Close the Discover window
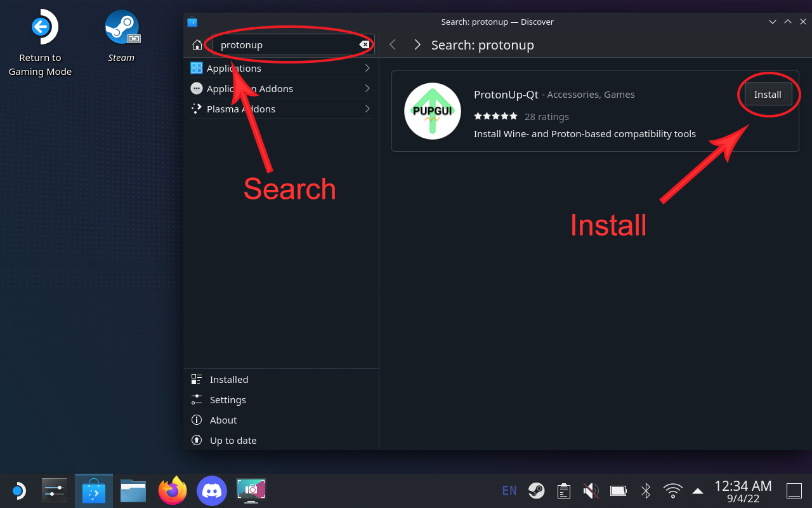812x508 pixels. [802, 22]
